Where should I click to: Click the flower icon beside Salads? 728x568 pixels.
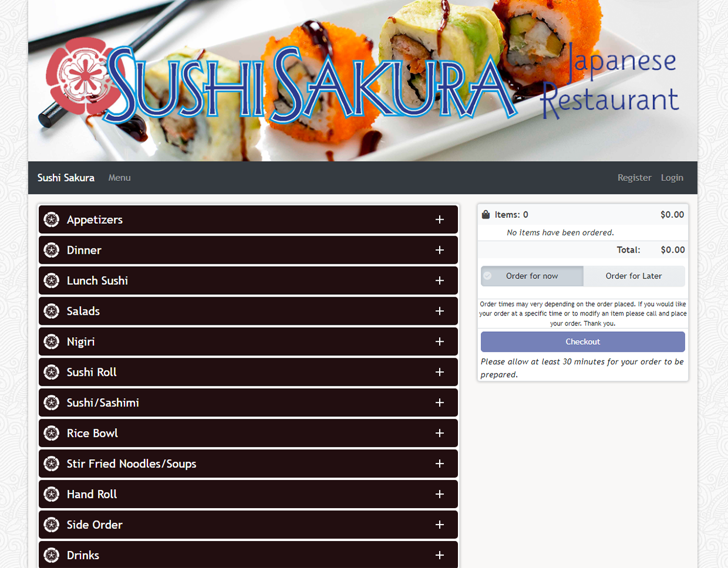[52, 311]
